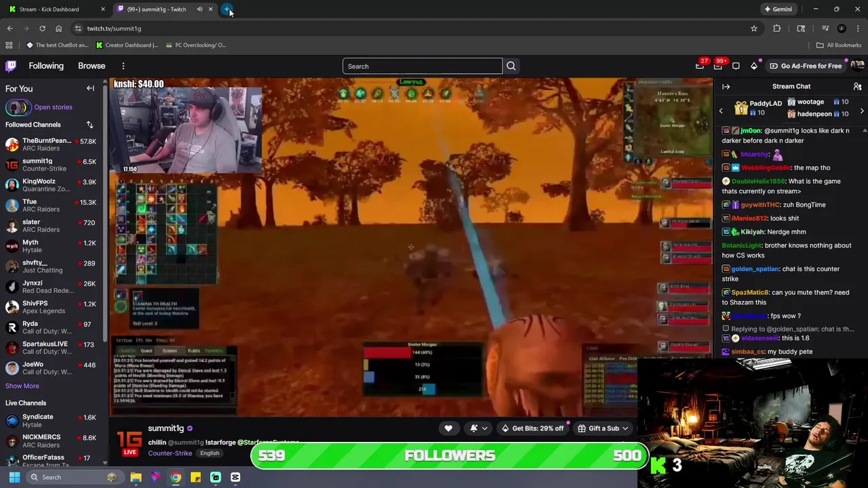Open Counter-Strike category link
868x488 pixels.
170,453
